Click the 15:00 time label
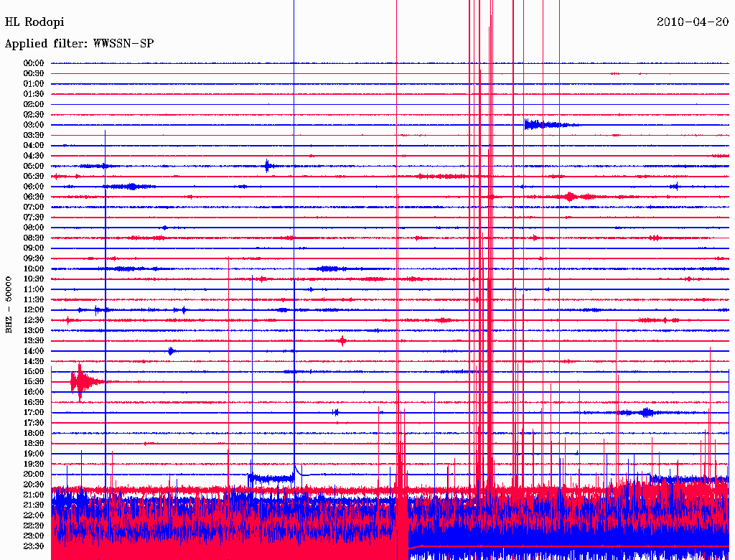 (x=34, y=371)
